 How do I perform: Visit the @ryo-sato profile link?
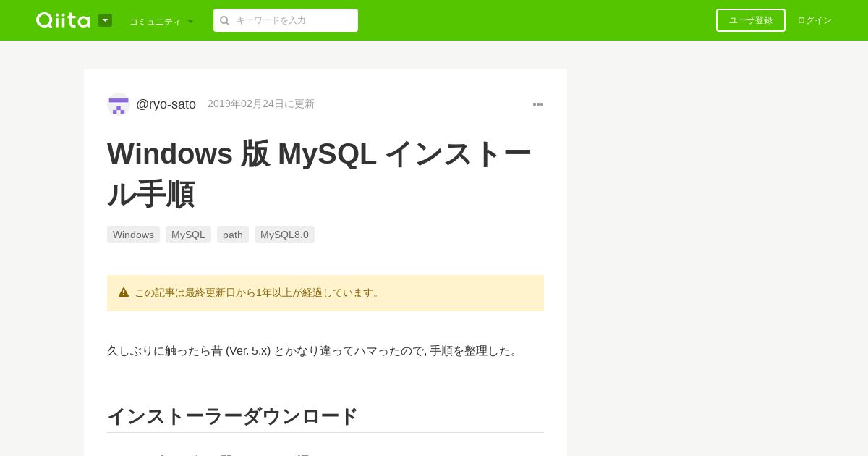click(x=166, y=104)
